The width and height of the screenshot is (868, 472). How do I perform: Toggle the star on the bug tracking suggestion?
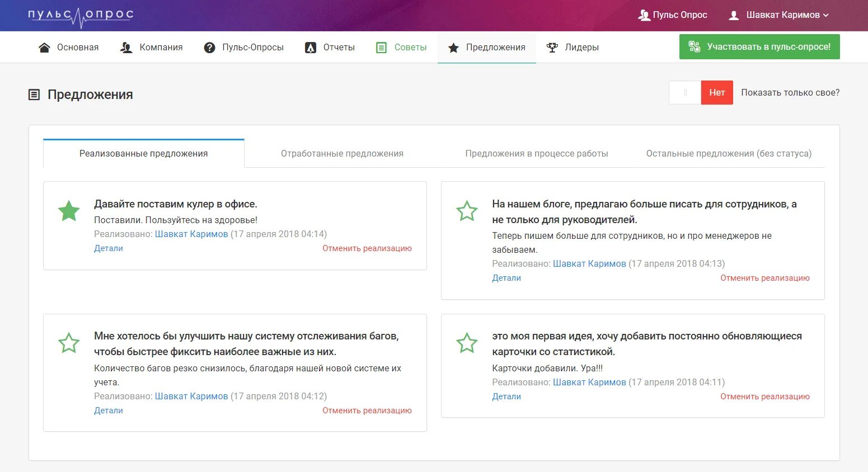[69, 343]
